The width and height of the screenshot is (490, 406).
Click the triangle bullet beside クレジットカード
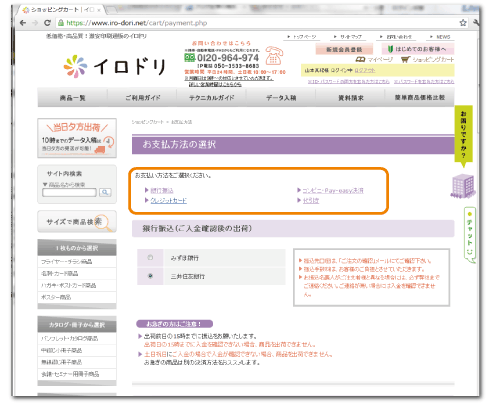[x=147, y=200]
